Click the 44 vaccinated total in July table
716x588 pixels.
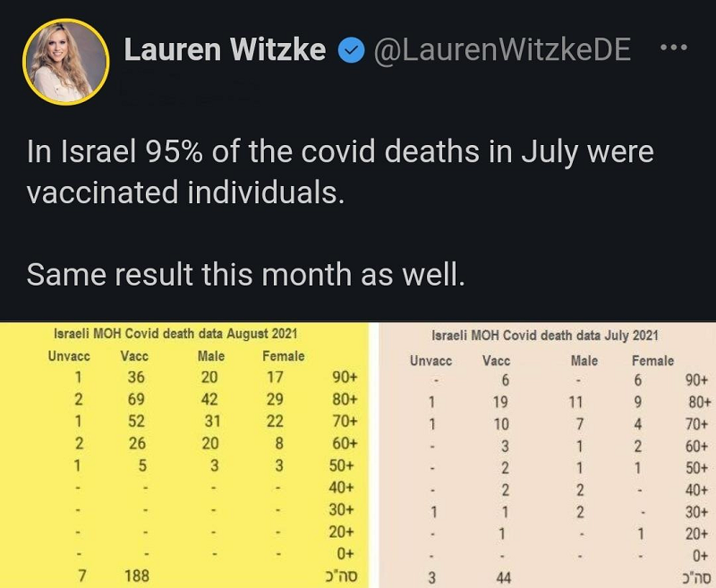pos(503,578)
